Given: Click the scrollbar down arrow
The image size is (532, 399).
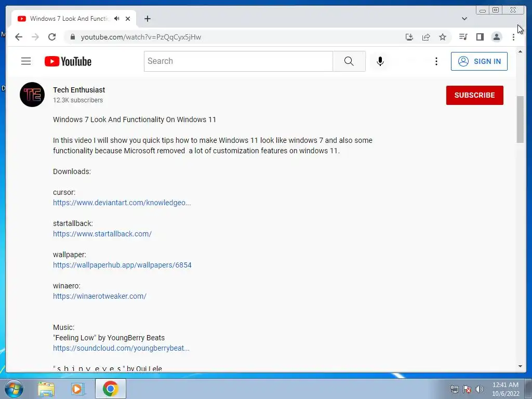Looking at the screenshot, I should pos(520,366).
